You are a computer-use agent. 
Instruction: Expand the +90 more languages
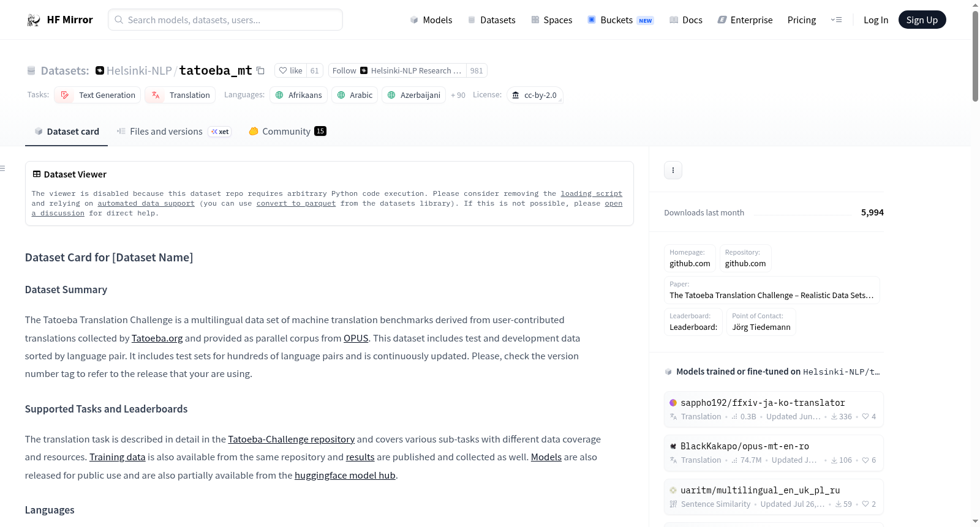[x=458, y=95]
